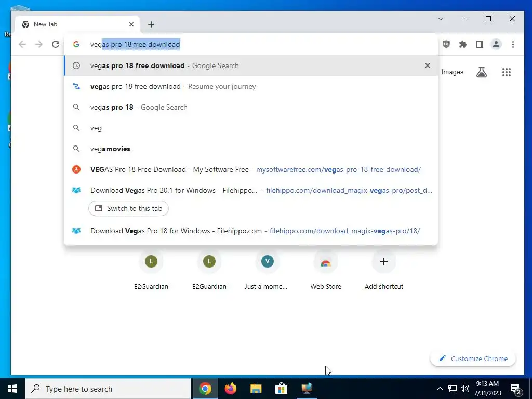Toggle the Chrome side panel
Screen dimensions: 532x399
click(480, 44)
